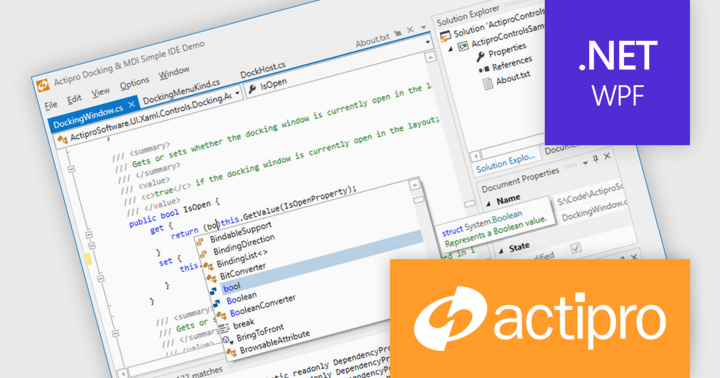Close the Document Properties panel

607,156
